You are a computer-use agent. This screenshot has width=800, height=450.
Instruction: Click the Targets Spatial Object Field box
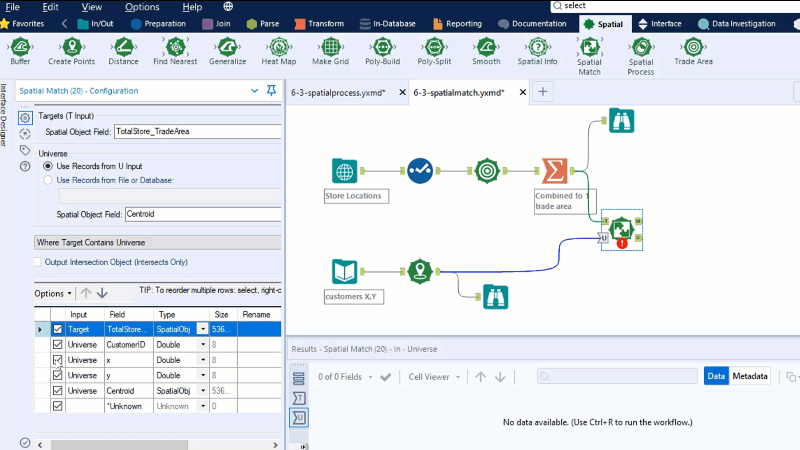tap(197, 132)
